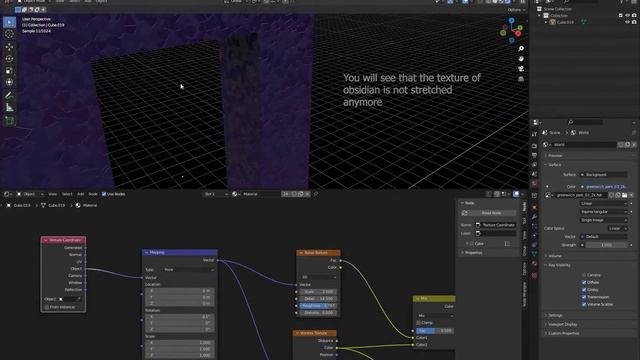Screen dimensions: 640x360
Task: Select the Add Cube tool in viewport toolbar
Action: (x=9, y=121)
